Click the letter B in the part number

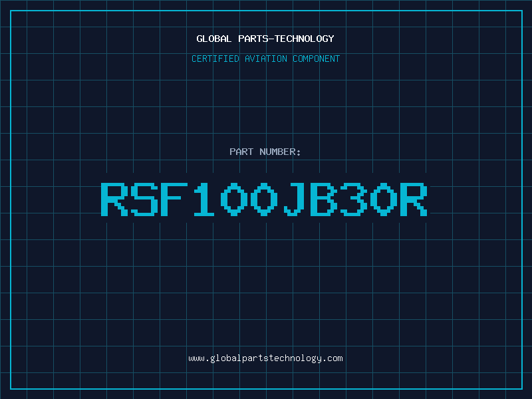point(324,199)
